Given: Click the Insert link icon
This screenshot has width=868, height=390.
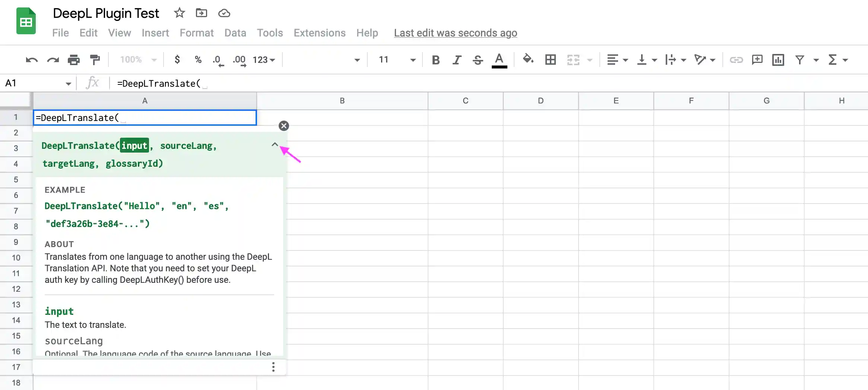Looking at the screenshot, I should tap(737, 60).
